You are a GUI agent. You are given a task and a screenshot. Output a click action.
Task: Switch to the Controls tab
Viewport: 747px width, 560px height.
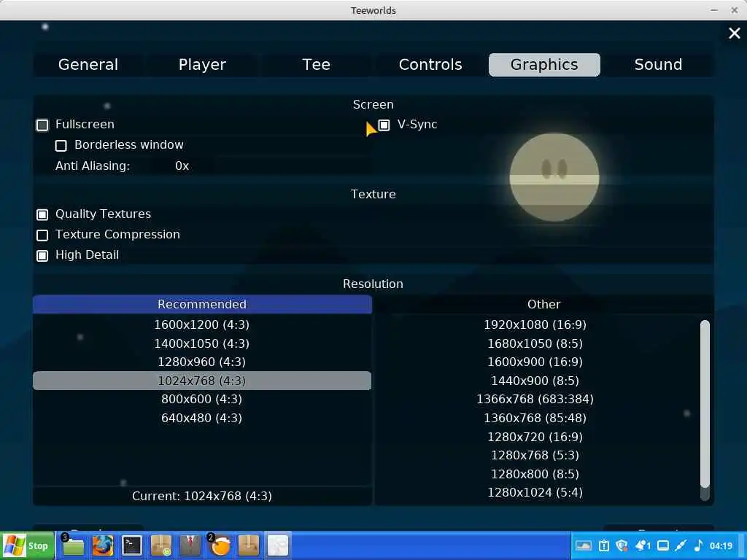[x=430, y=65]
